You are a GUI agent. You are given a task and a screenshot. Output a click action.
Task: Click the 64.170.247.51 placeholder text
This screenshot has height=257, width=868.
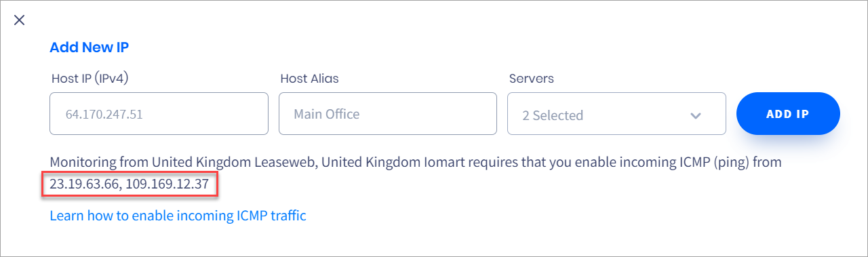point(104,115)
